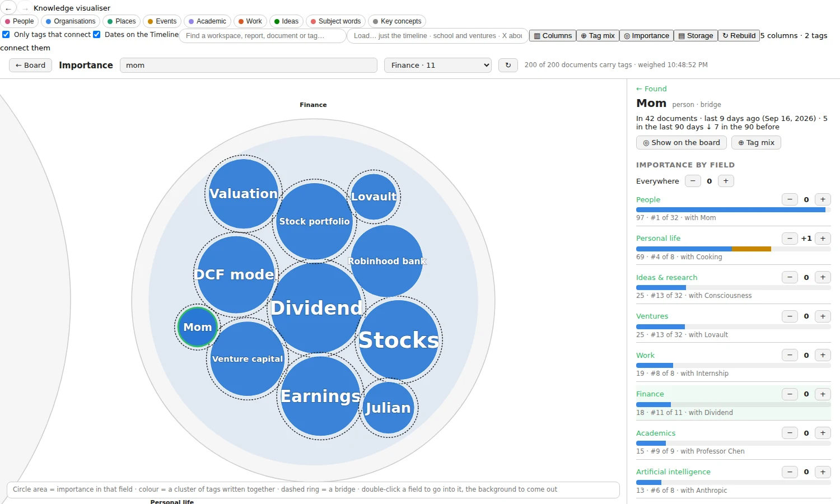
Task: Open the Columns view
Action: [x=553, y=36]
